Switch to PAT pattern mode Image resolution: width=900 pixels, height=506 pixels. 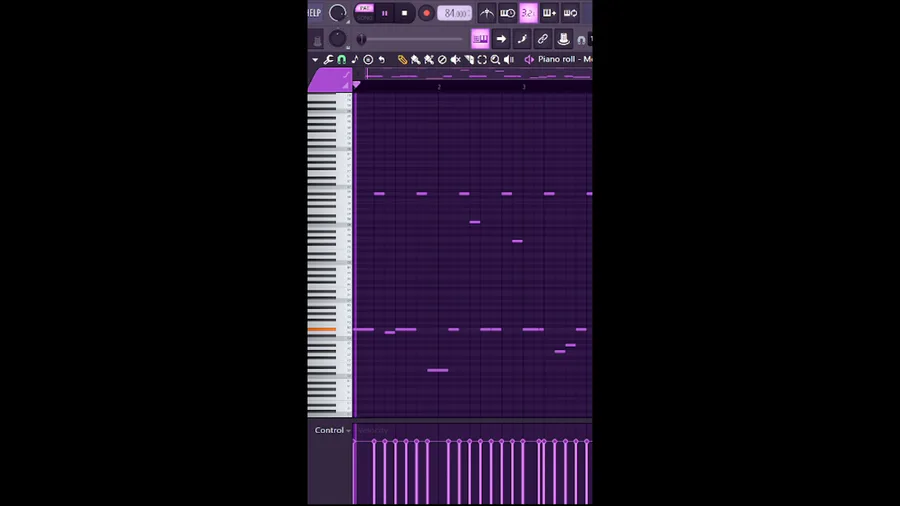coord(364,9)
